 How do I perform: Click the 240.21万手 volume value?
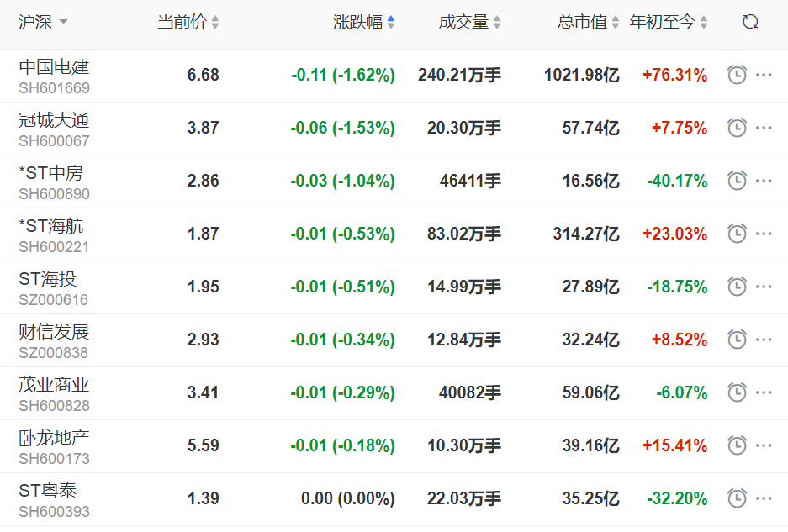459,75
